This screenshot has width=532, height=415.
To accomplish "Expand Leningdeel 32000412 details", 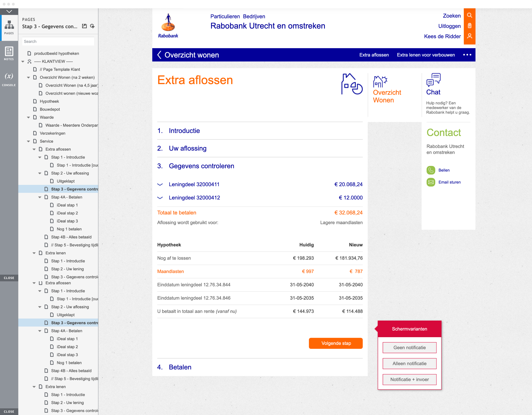I will click(x=160, y=198).
